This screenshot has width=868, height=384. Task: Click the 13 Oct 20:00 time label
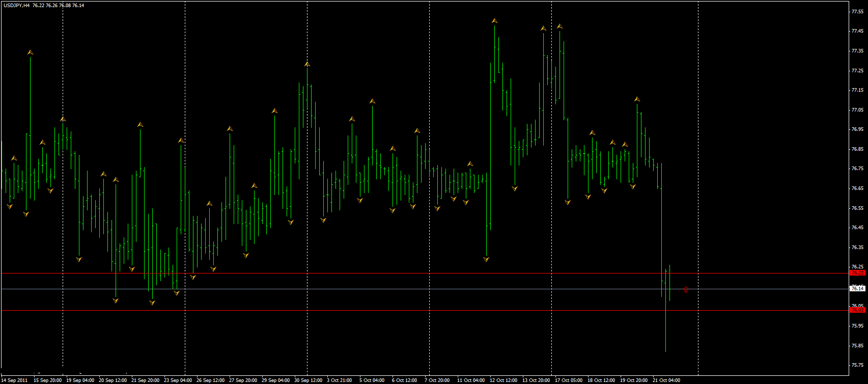tap(537, 380)
